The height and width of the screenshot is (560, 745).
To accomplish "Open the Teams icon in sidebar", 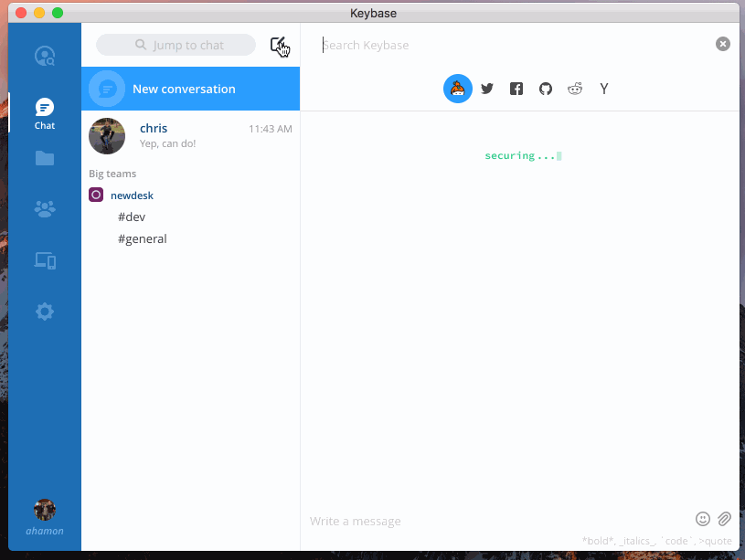I will click(x=45, y=209).
